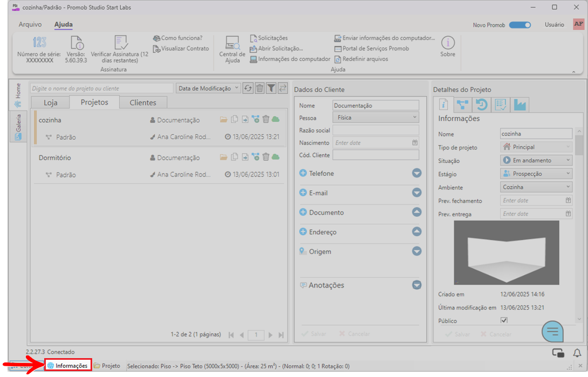Open the project versions tab in Detalhes
The height and width of the screenshot is (377, 588).
462,105
